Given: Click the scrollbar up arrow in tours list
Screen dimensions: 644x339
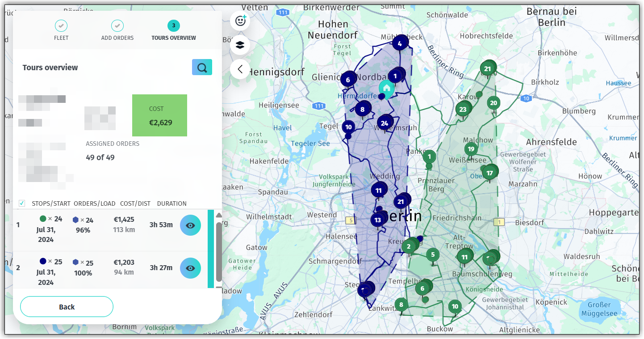Looking at the screenshot, I should [x=219, y=215].
